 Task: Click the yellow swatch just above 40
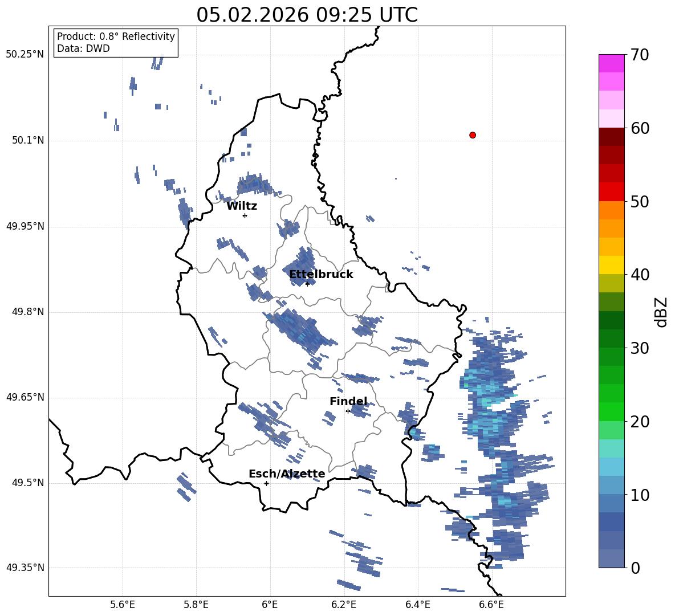click(x=611, y=265)
